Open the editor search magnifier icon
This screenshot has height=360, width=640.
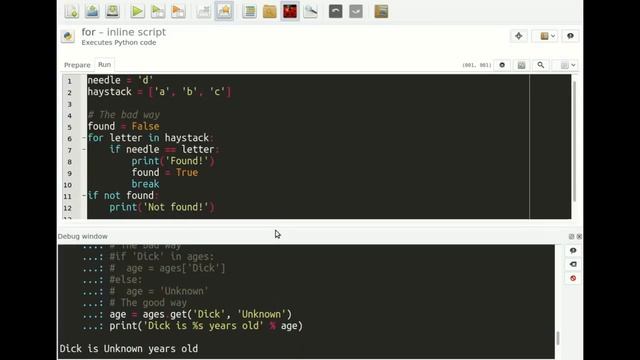[540, 65]
